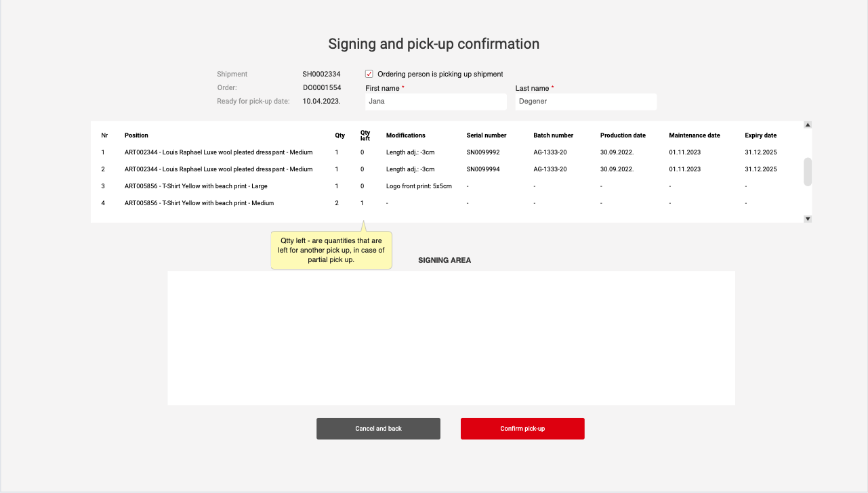This screenshot has width=868, height=493.
Task: Click inside the white signing area
Action: click(x=451, y=338)
